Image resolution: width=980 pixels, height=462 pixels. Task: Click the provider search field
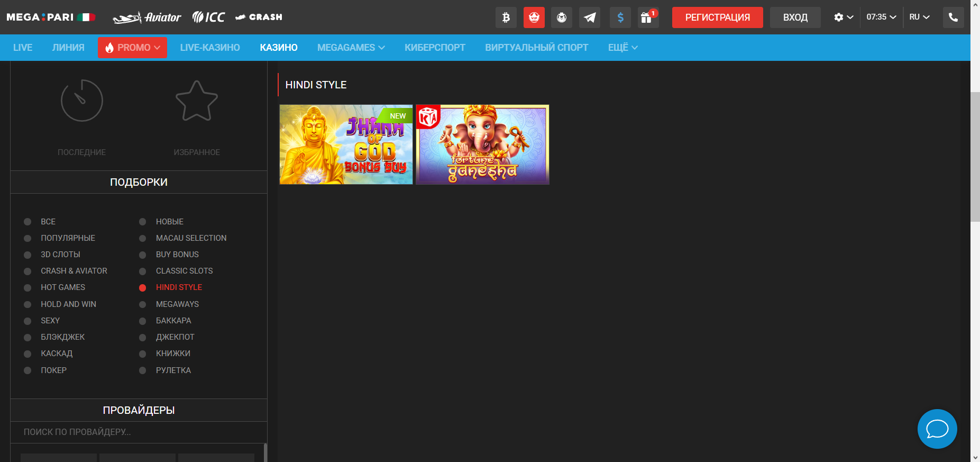[x=139, y=432]
